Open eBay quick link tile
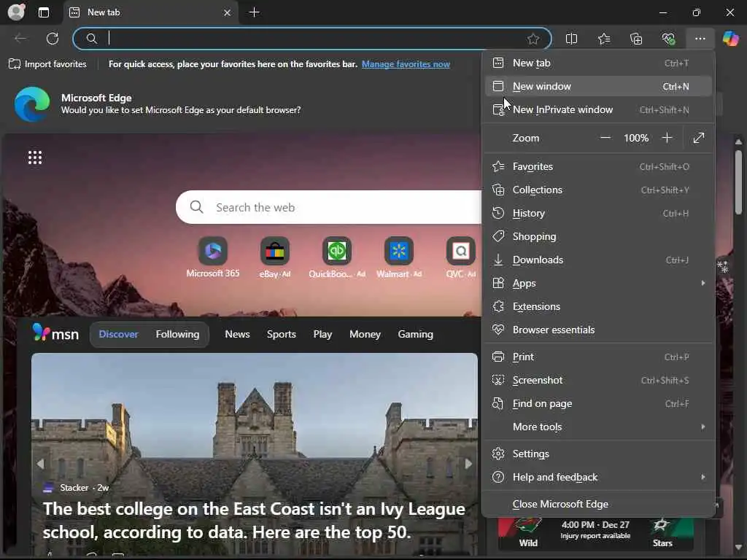This screenshot has height=560, width=747. coord(275,257)
